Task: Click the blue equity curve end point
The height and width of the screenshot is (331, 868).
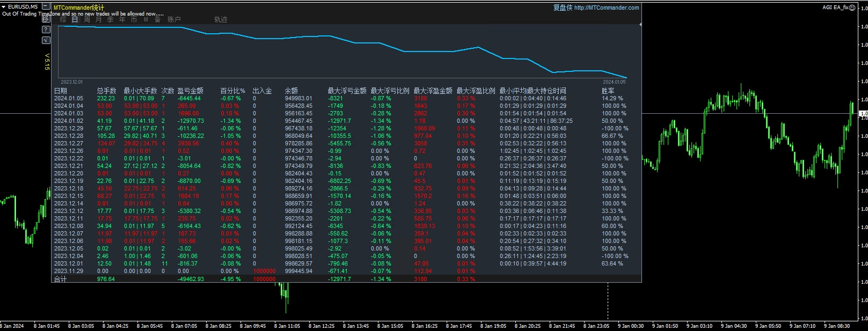Action: click(x=626, y=78)
